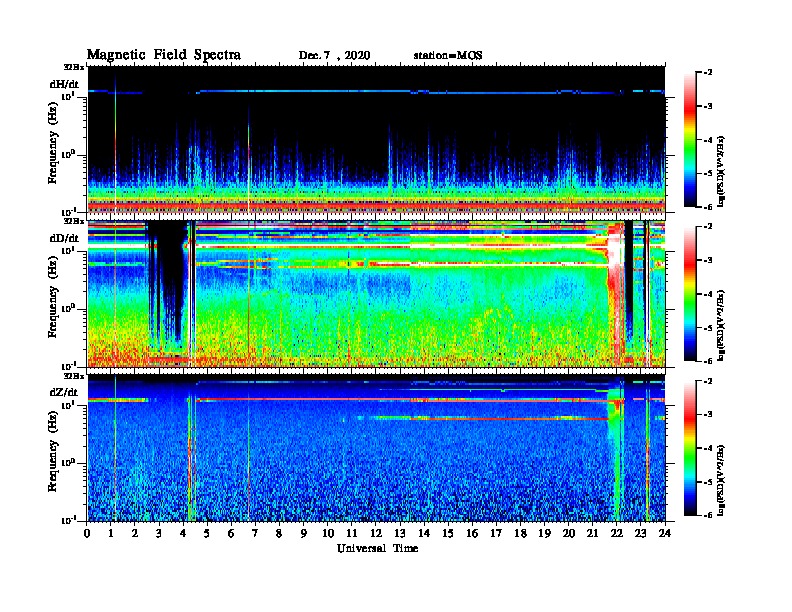Click the log(PSD) label beside dD/dt colorbar
This screenshot has height=612, width=792.
click(x=722, y=325)
